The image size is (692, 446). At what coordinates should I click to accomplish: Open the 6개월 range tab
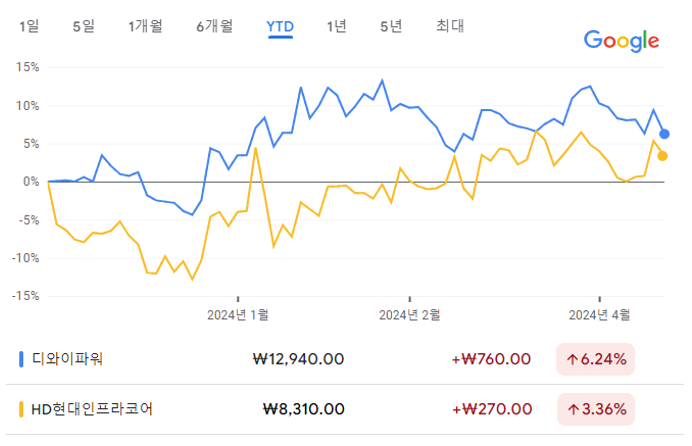[x=214, y=26]
